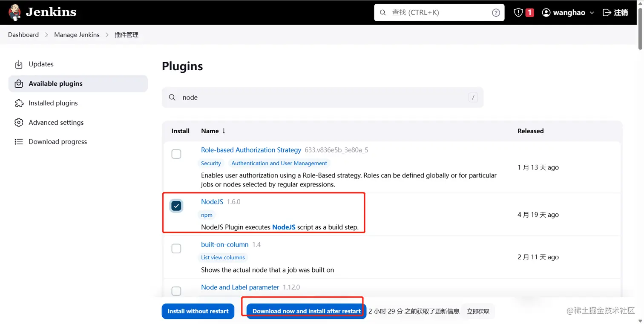This screenshot has width=644, height=324.
Task: Click the 4 月 19 天 ago release date
Action: (538, 215)
